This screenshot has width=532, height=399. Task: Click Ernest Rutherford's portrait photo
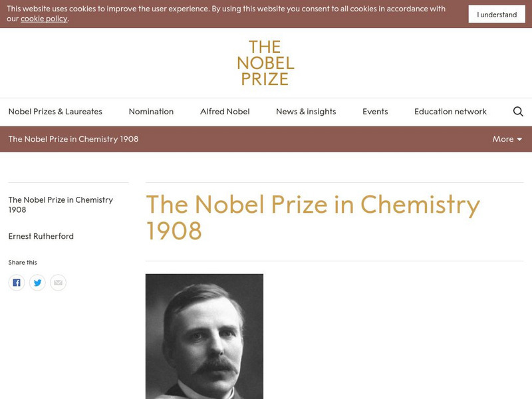(x=204, y=336)
